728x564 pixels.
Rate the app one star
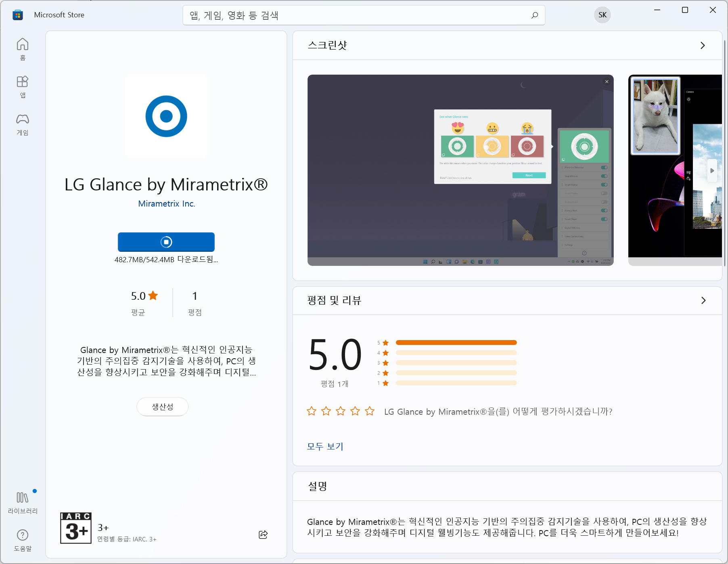pyautogui.click(x=312, y=411)
